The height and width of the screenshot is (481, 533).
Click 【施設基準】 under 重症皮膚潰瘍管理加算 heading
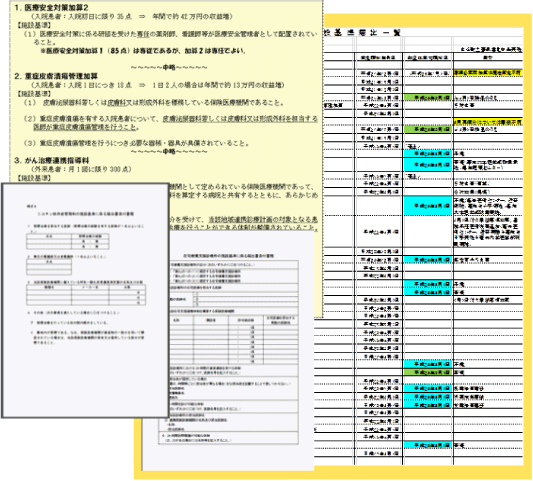34,93
